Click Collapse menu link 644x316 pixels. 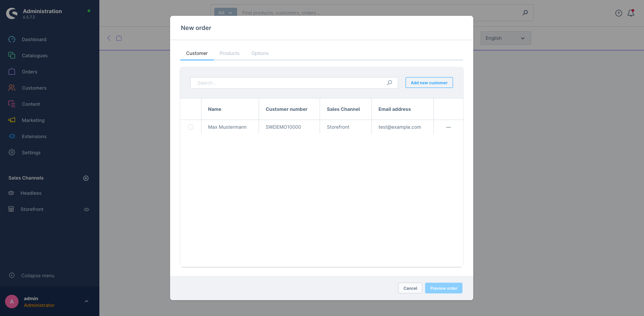coord(38,276)
